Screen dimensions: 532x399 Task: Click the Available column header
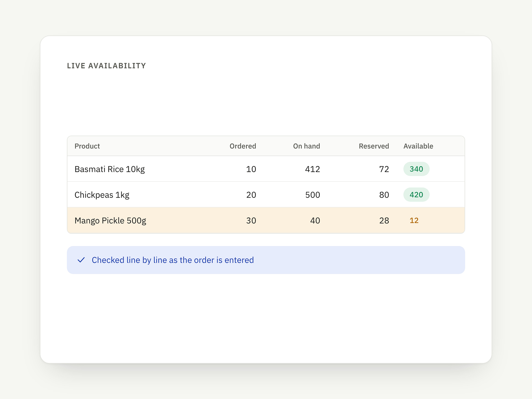pos(418,146)
